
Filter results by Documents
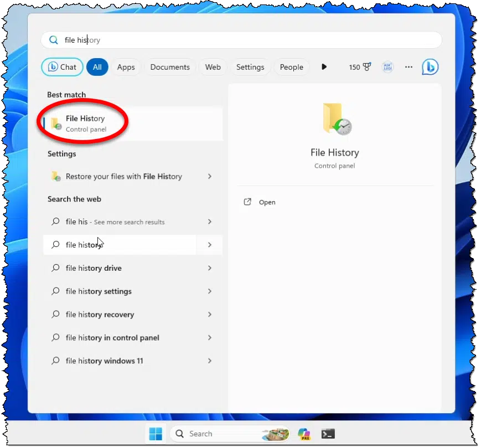coord(170,67)
